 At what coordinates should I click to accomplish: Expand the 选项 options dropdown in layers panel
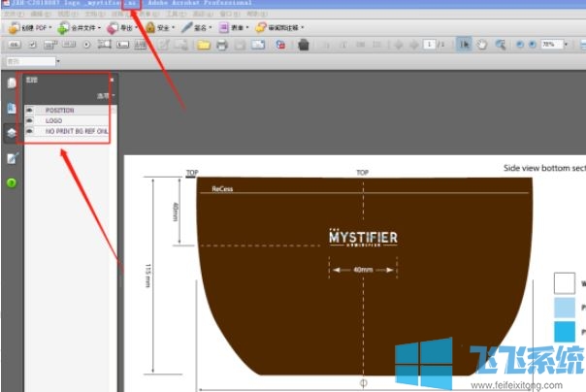click(105, 96)
